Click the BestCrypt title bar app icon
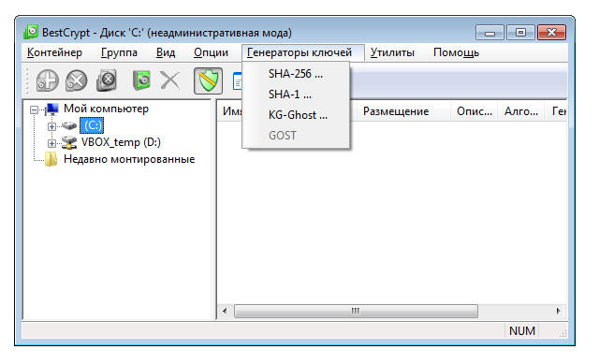The image size is (599, 364). 31,32
